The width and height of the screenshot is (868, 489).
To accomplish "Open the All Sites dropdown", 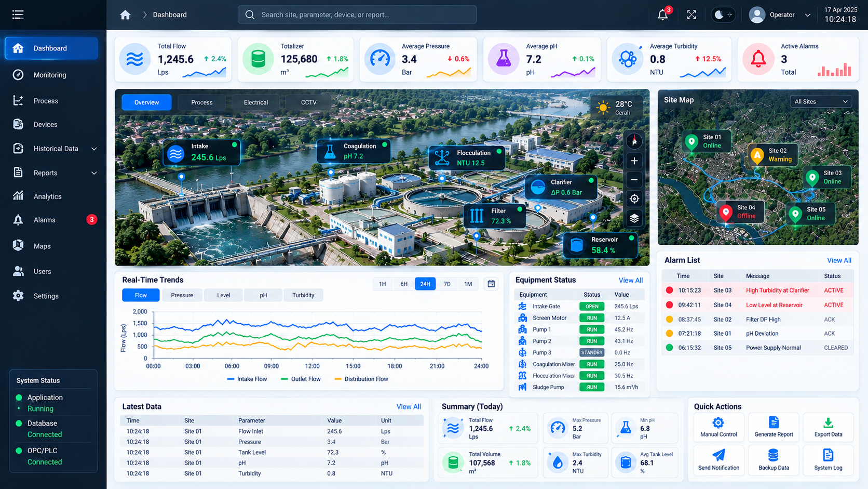I will click(821, 101).
